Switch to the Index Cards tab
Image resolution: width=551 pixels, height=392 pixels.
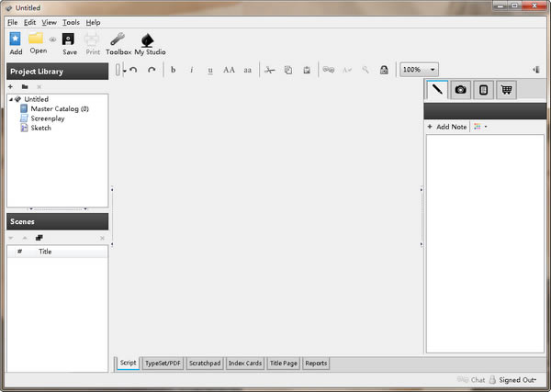pos(245,364)
